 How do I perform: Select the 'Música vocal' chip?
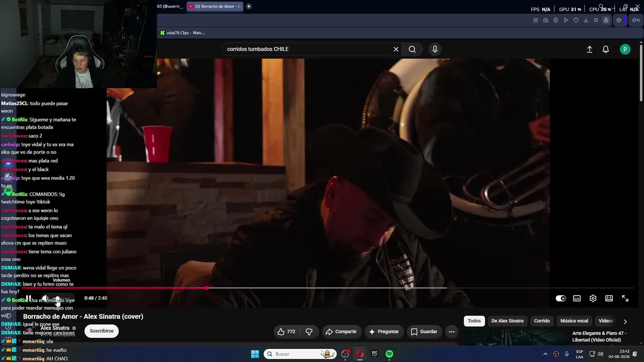(x=574, y=321)
